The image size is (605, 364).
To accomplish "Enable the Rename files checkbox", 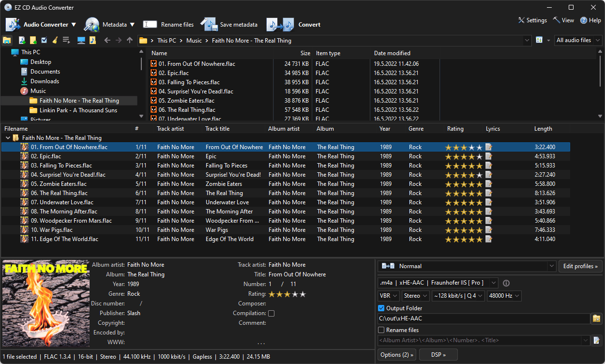I will [x=381, y=330].
